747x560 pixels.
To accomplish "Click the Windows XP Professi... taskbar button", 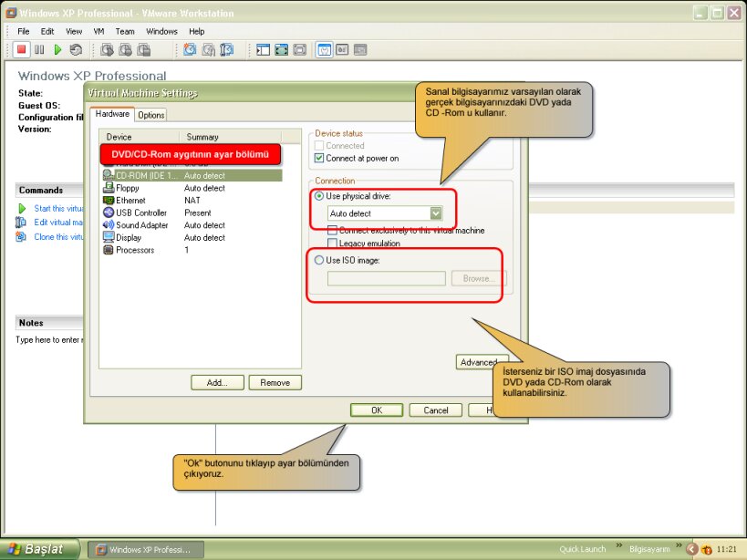I will pos(147,550).
